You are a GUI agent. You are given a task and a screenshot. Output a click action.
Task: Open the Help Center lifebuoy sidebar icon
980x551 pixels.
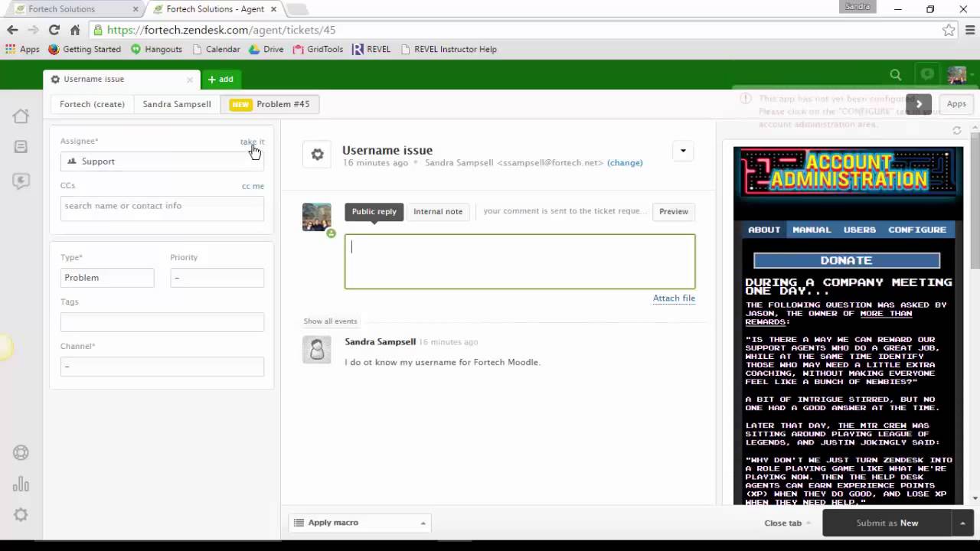coord(21,452)
